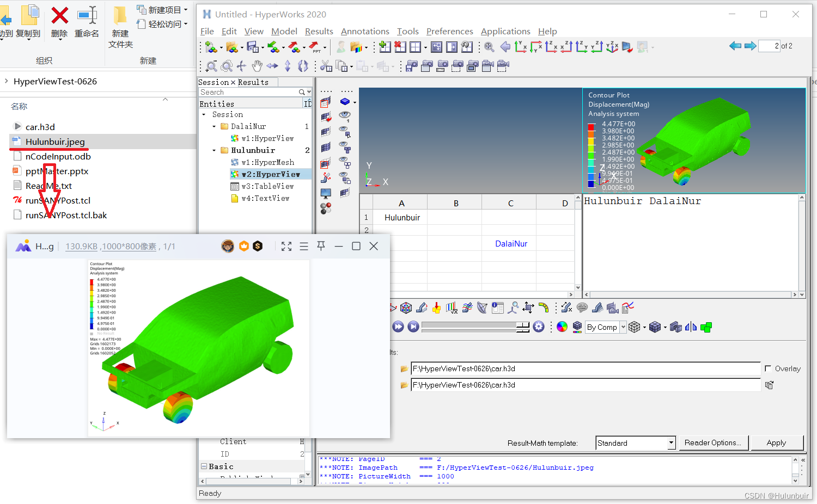Screen dimensions: 817x504
Task: Click the first F:\HyperViewTest-0626\car.h3d path field
Action: pyautogui.click(x=586, y=368)
